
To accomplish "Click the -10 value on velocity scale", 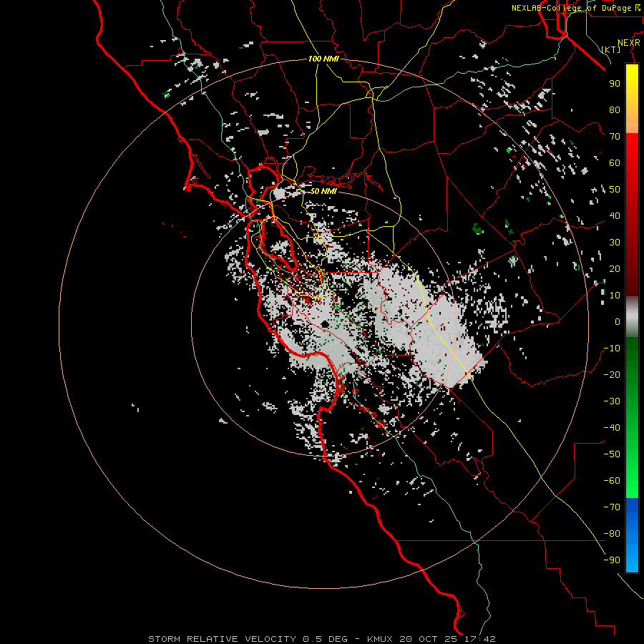I will (612, 348).
